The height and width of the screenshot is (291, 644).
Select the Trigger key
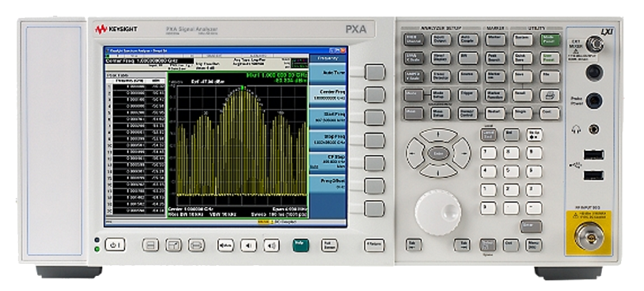[x=468, y=95]
